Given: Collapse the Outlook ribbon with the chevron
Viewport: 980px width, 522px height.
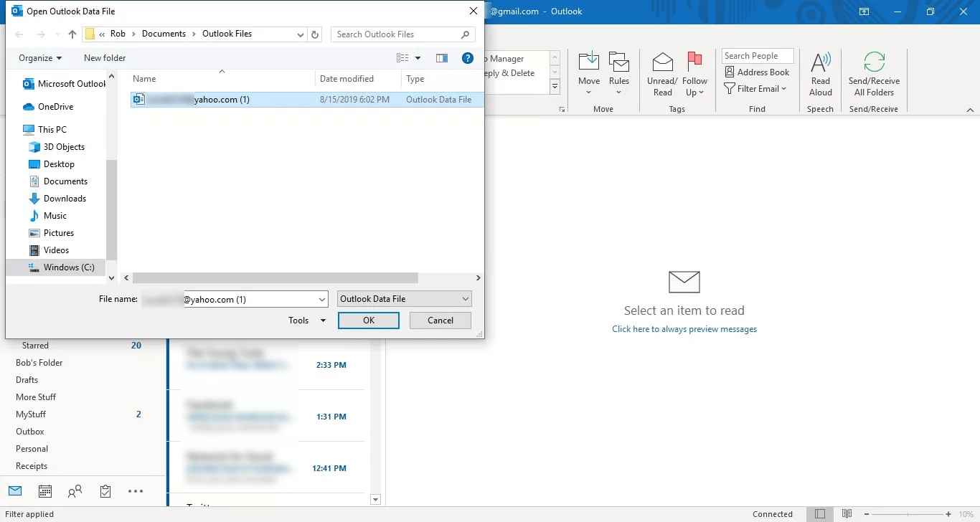Looking at the screenshot, I should 970,110.
